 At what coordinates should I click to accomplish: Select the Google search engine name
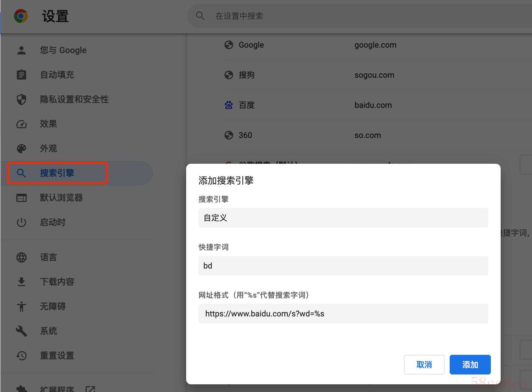[251, 45]
